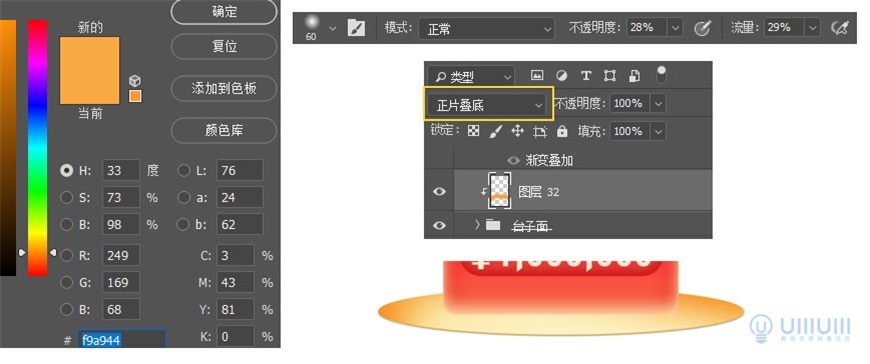
Task: Filter layers by pixel layers icon
Action: click(537, 75)
